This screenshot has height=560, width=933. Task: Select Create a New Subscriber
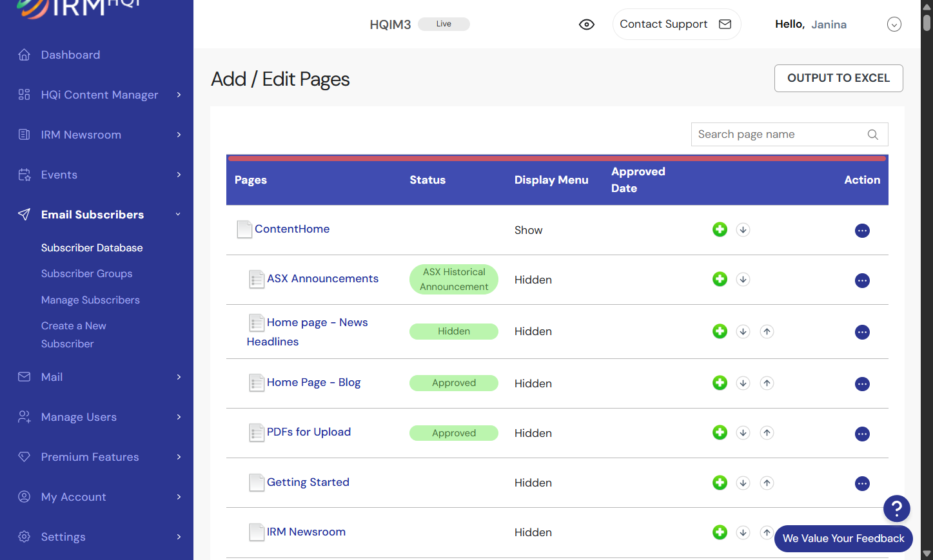[x=74, y=334]
